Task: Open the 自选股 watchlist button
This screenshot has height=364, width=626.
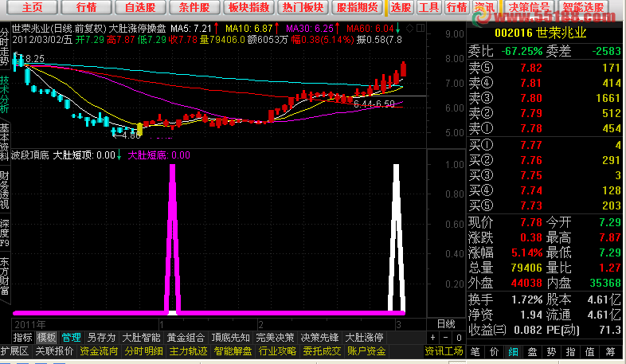Action: click(140, 7)
